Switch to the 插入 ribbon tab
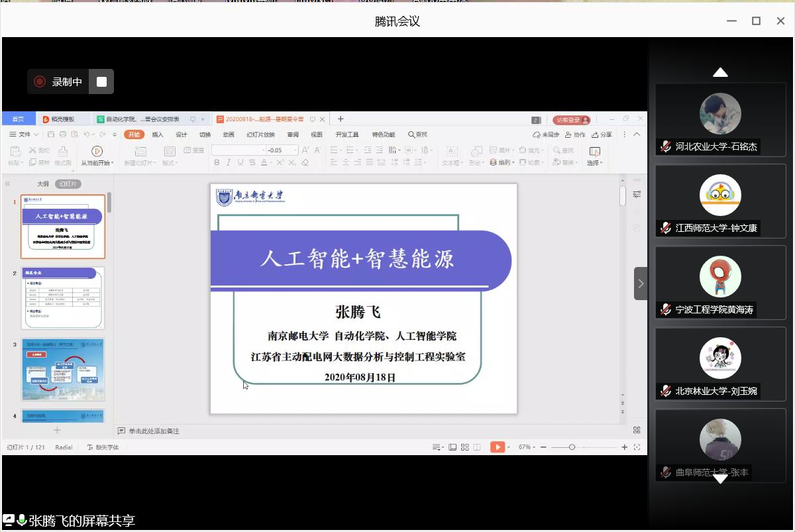The image size is (795, 532). point(158,134)
